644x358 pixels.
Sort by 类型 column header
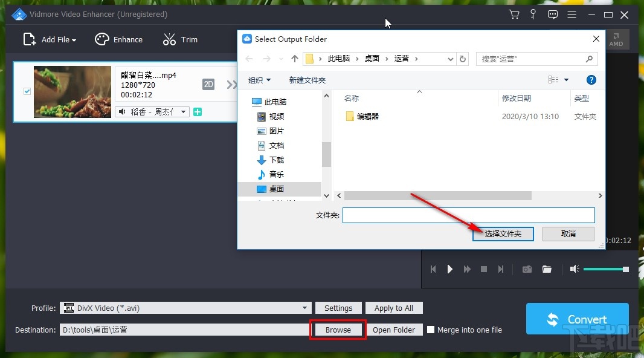[582, 98]
